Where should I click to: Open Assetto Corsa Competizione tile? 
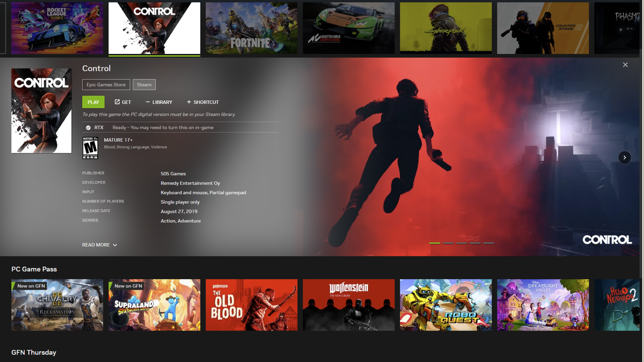349,28
